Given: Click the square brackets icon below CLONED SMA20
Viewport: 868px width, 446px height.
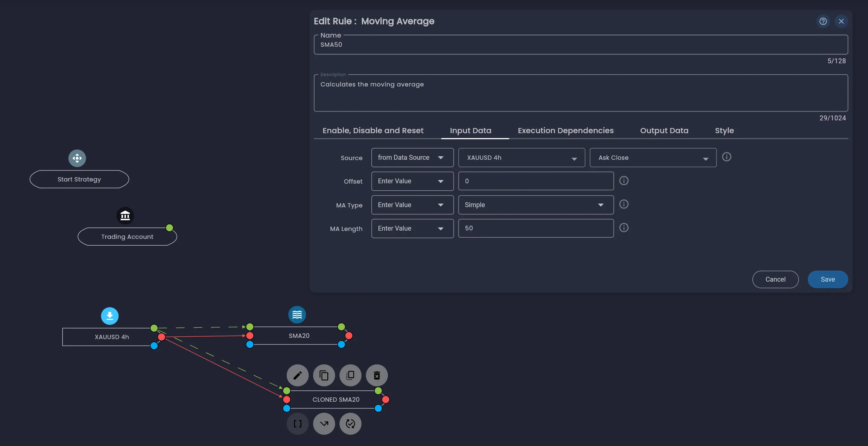Looking at the screenshot, I should point(297,424).
